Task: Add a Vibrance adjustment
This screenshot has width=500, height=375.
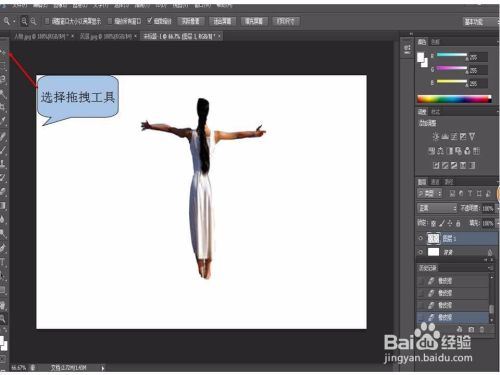Action: tap(472, 136)
